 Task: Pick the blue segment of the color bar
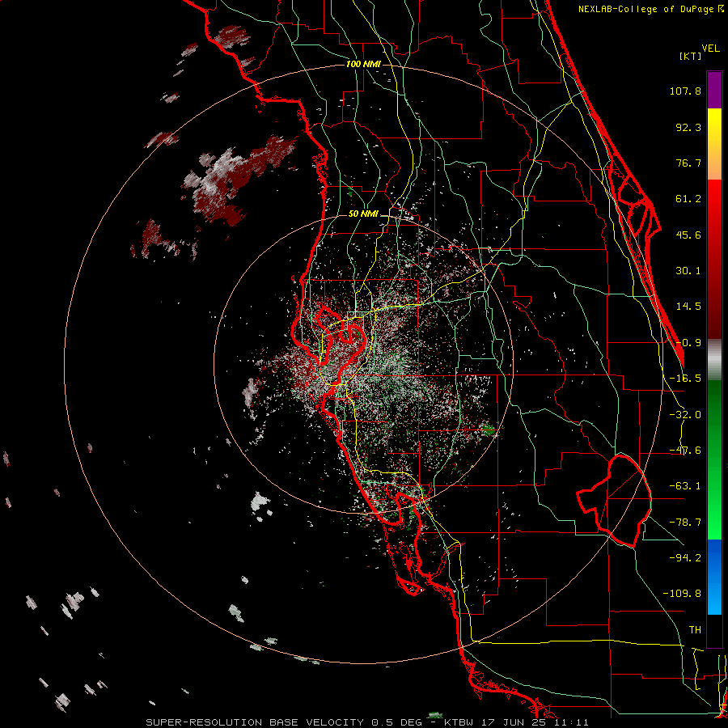point(714,577)
